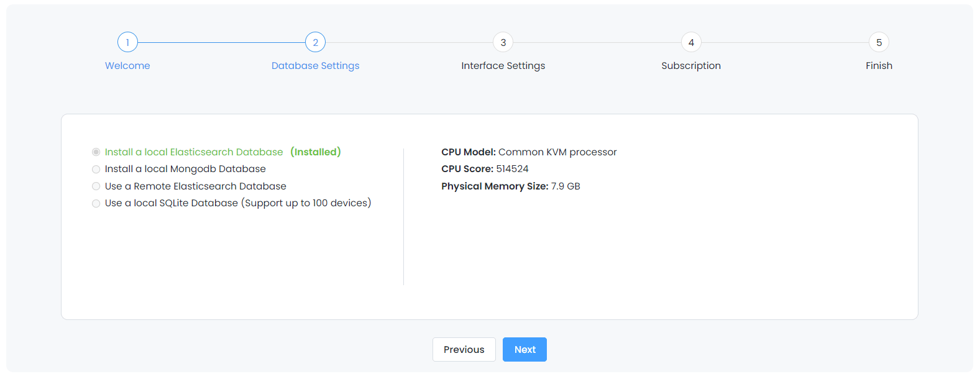Click the step 1 circle icon
Screen dimensions: 980x379
coord(127,42)
